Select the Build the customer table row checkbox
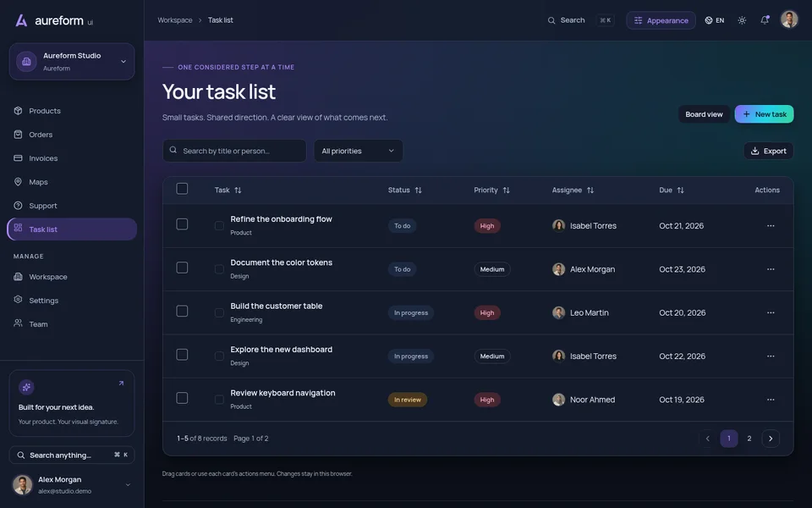Viewport: 812px width, 508px height. 182,311
